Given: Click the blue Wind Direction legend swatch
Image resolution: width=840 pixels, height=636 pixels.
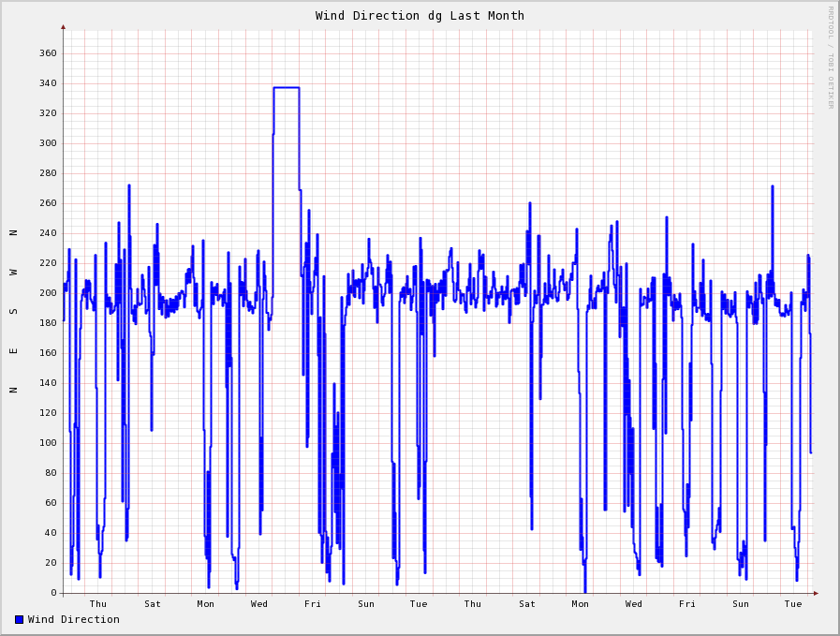Looking at the screenshot, I should click(19, 619).
